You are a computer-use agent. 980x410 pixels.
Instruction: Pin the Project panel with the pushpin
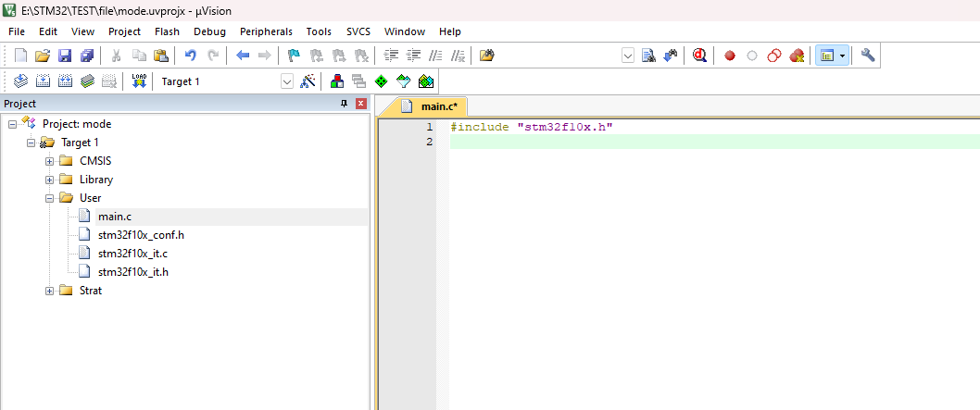click(x=345, y=104)
